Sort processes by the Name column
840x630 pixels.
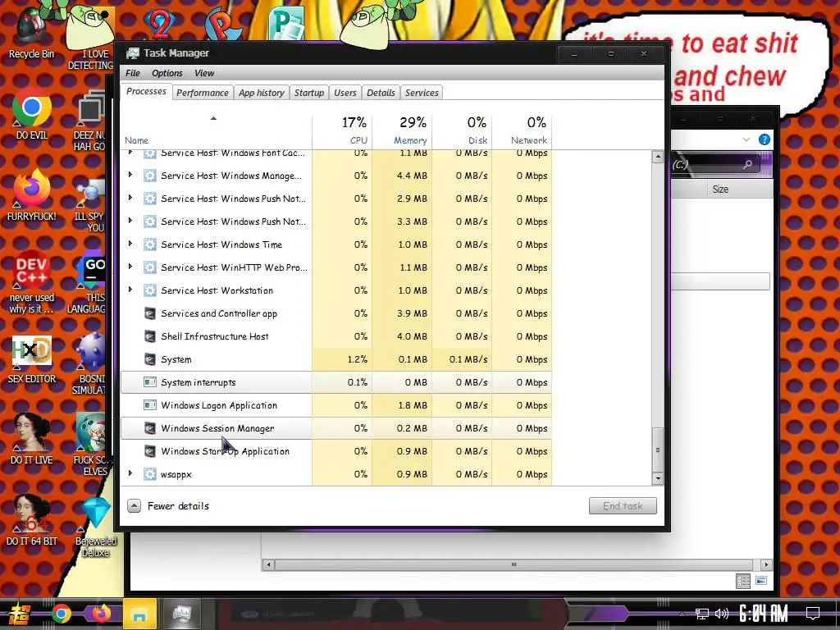[217, 130]
